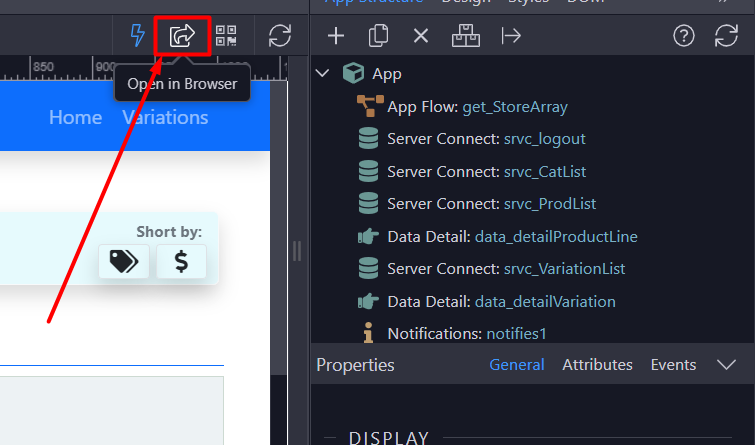Click the arrow-to-right move icon

coord(511,36)
